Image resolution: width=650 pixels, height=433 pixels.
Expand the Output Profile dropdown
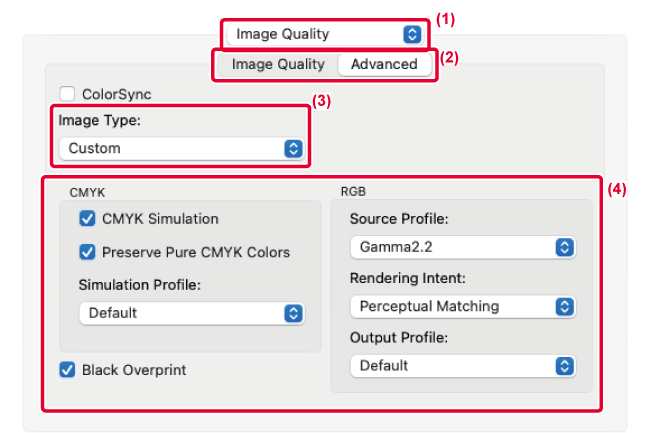click(x=461, y=366)
